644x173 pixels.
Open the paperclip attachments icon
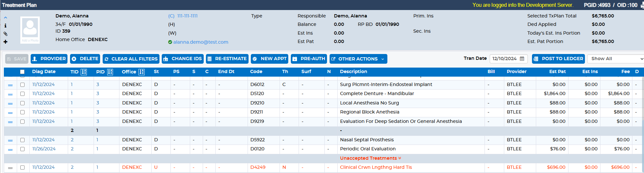[x=5, y=34]
